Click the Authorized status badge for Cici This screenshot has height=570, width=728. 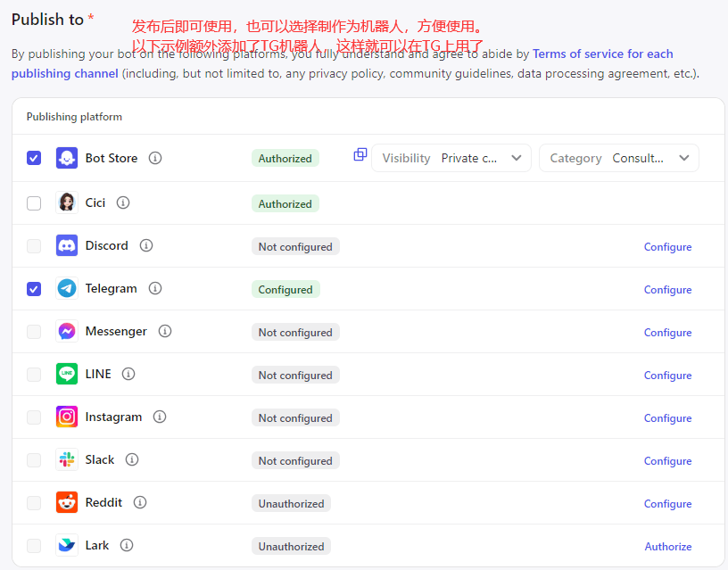285,203
